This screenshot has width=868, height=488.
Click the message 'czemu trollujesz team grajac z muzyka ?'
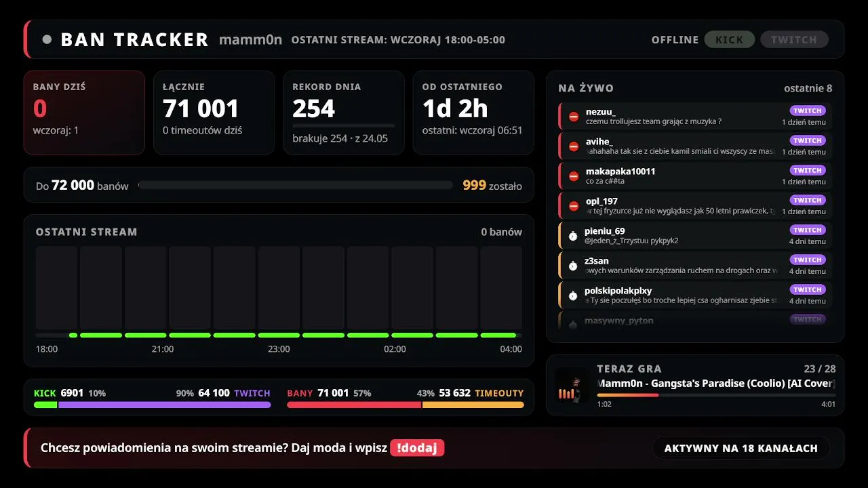(654, 122)
